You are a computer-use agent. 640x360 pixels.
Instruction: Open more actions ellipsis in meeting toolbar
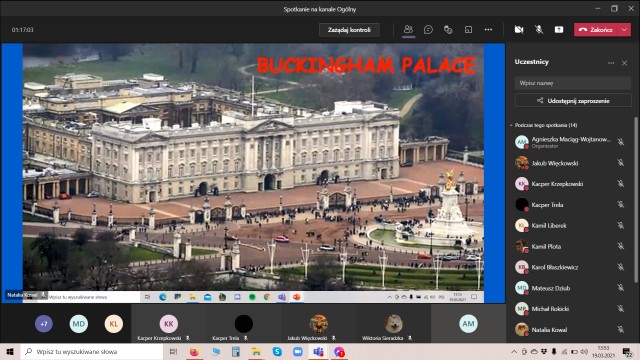(x=488, y=29)
